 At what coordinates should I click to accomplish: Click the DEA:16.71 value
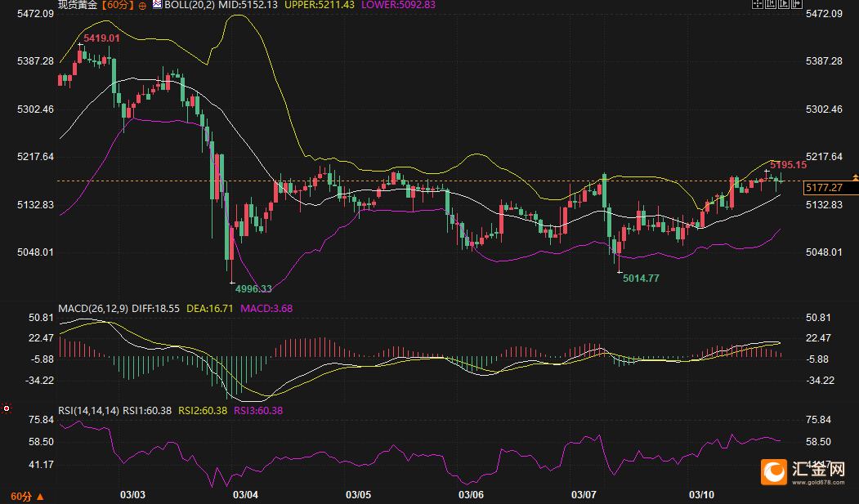pyautogui.click(x=210, y=309)
